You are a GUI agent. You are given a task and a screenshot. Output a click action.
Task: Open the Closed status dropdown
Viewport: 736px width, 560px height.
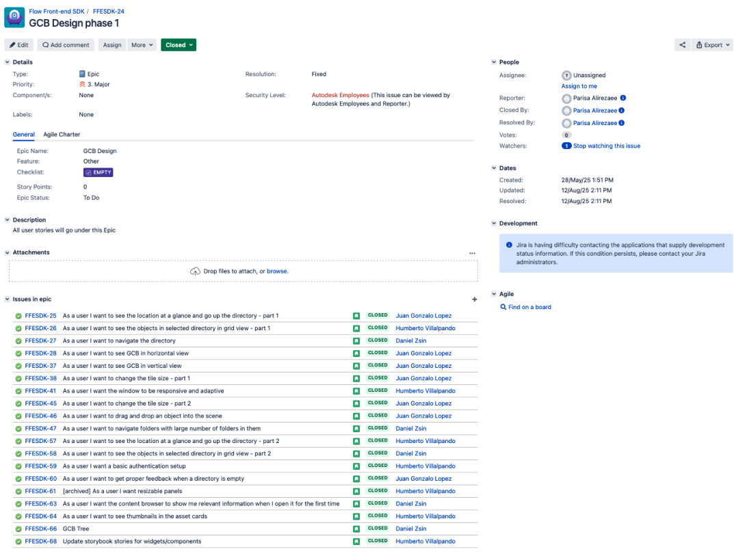179,45
